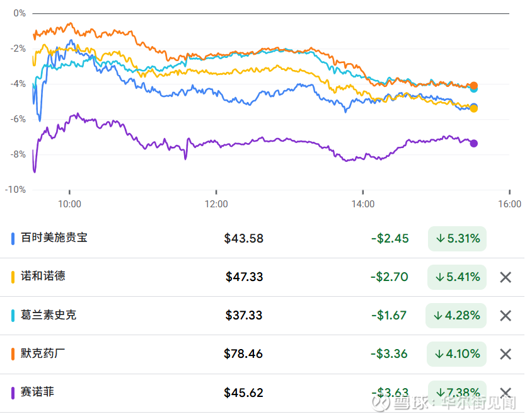
Task: Open 诺和诺德 stock name link
Action: pos(43,276)
